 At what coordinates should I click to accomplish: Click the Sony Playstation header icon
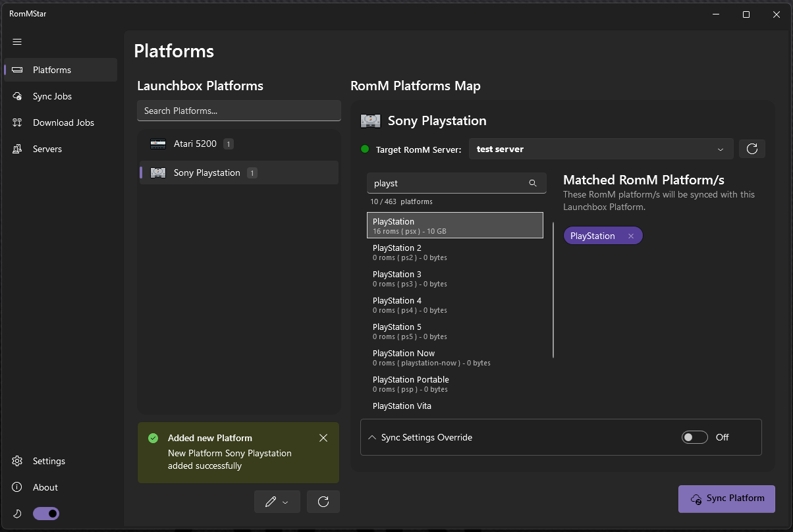pos(371,120)
